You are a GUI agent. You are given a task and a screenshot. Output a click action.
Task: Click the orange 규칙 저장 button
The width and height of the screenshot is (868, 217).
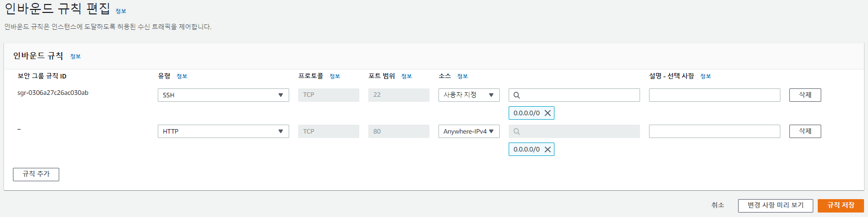841,206
